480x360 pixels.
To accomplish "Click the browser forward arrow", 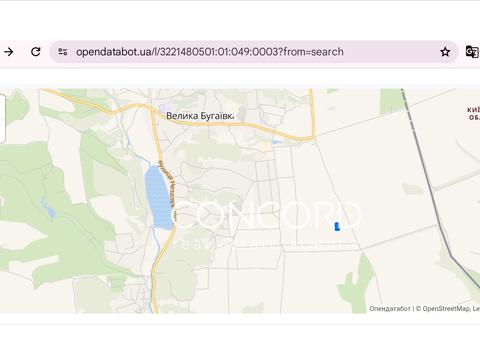I will (9, 52).
